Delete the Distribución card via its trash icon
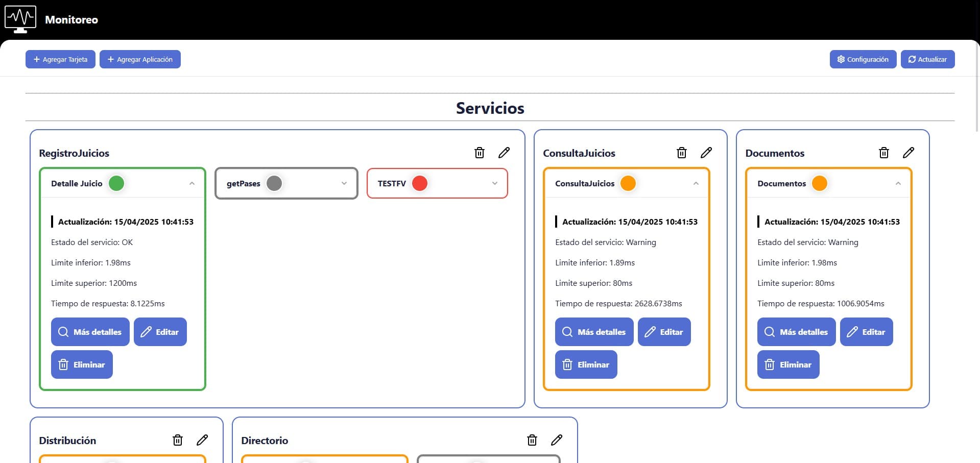980x463 pixels. point(178,440)
